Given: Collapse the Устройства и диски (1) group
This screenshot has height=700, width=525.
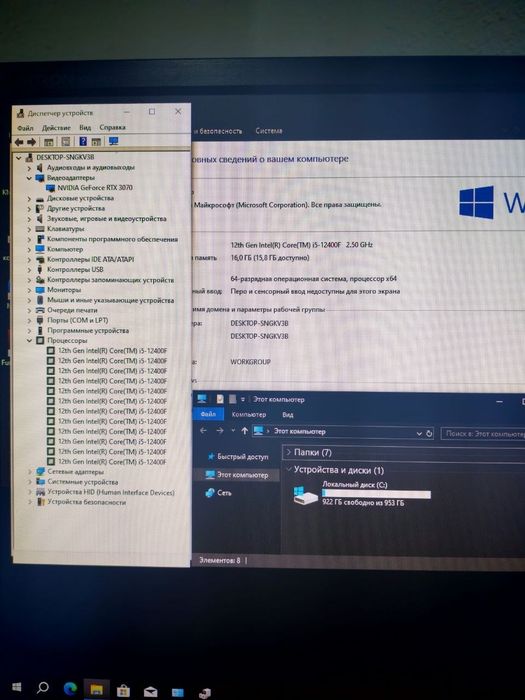Looking at the screenshot, I should (289, 469).
